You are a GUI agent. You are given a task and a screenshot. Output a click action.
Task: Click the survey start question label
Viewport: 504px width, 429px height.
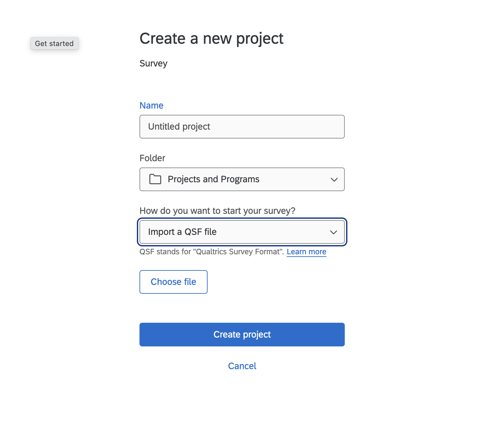217,211
